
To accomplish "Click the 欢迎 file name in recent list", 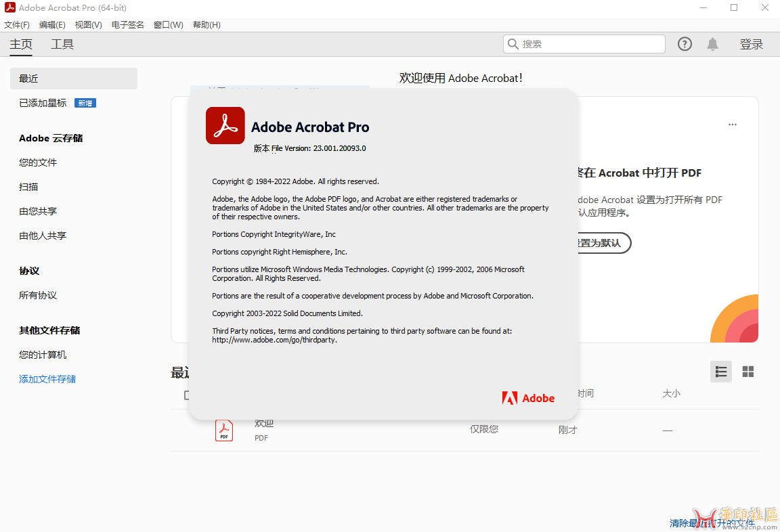I will click(x=263, y=424).
